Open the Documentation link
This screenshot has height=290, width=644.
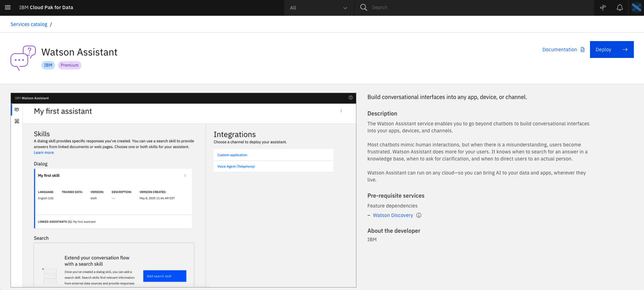coord(559,50)
